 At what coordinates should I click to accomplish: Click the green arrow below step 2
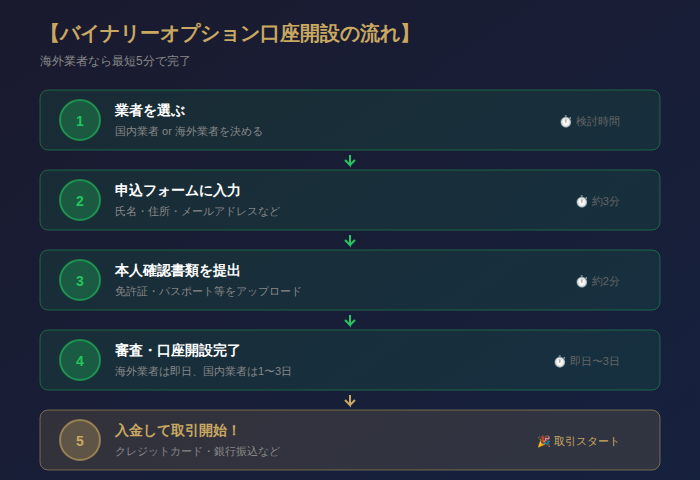click(x=350, y=241)
